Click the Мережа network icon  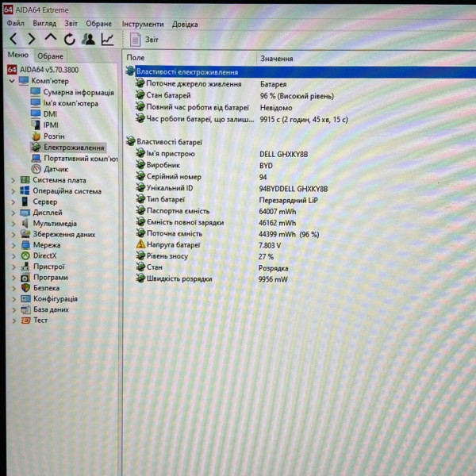[x=25, y=244]
